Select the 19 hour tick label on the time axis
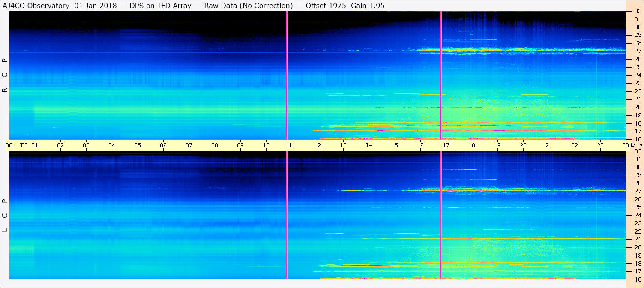The image size is (644, 288). [497, 145]
